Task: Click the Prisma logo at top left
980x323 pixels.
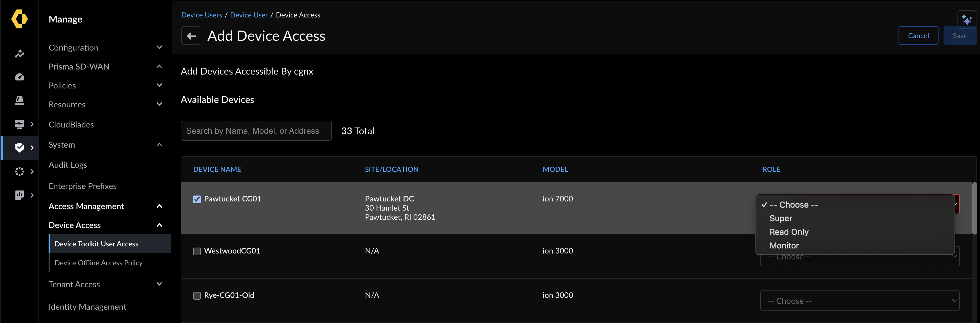Action: [x=19, y=19]
